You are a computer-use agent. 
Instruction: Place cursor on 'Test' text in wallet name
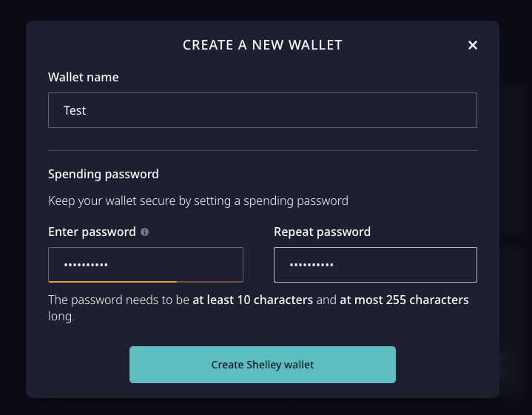tap(75, 111)
